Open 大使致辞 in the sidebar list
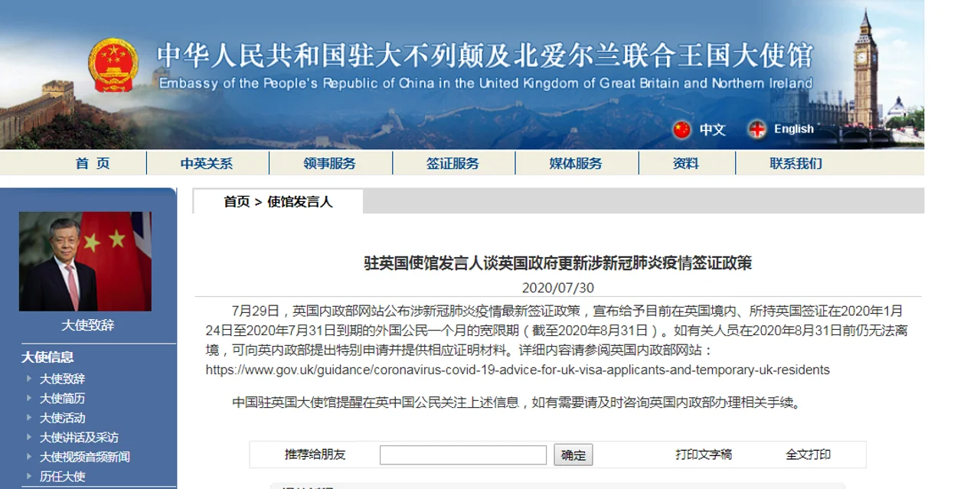 pyautogui.click(x=62, y=379)
